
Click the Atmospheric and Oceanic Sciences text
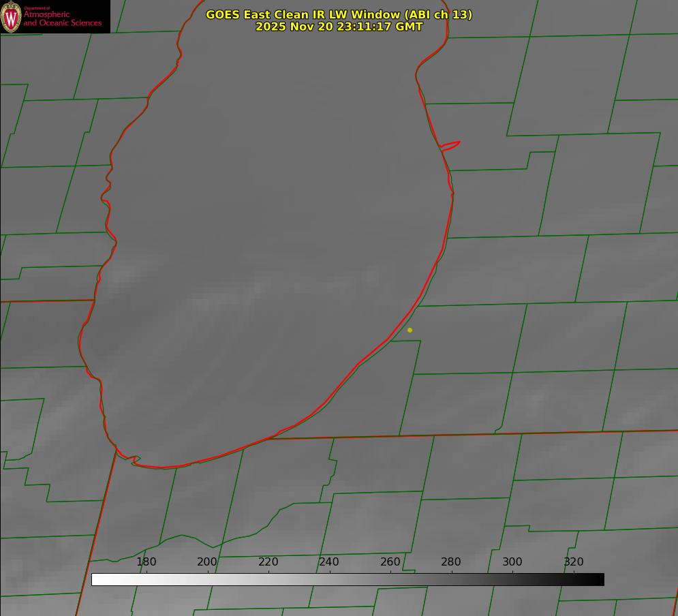pyautogui.click(x=62, y=18)
